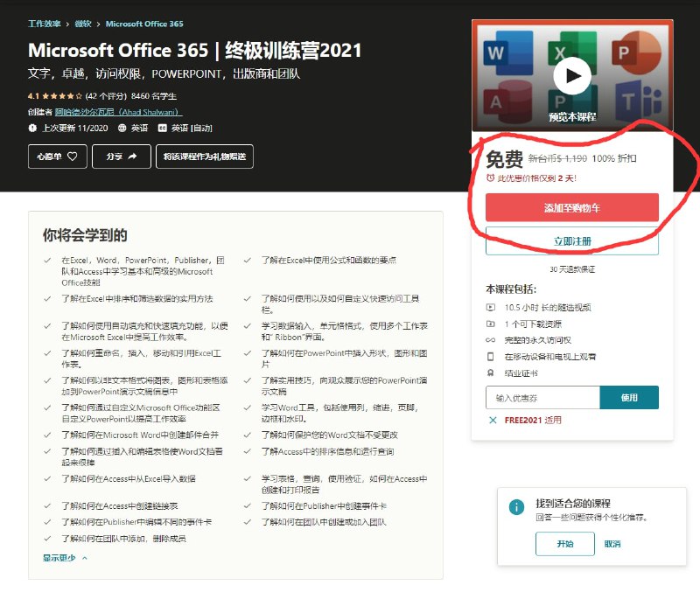Remove the FREE2021 coupon with X icon

(x=493, y=420)
